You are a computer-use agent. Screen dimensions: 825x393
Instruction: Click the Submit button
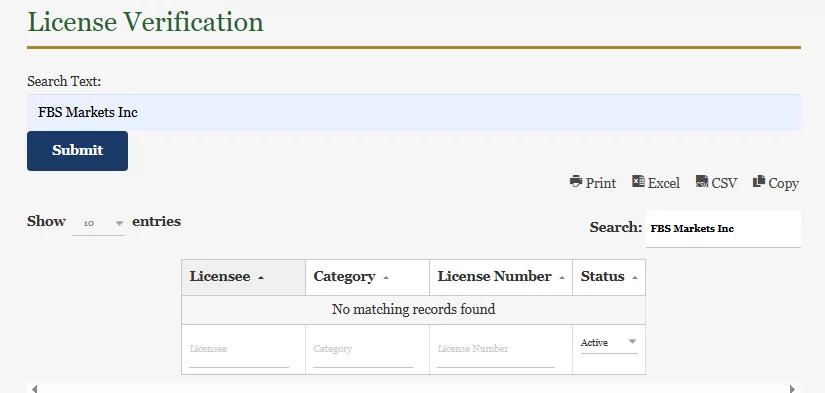[77, 150]
